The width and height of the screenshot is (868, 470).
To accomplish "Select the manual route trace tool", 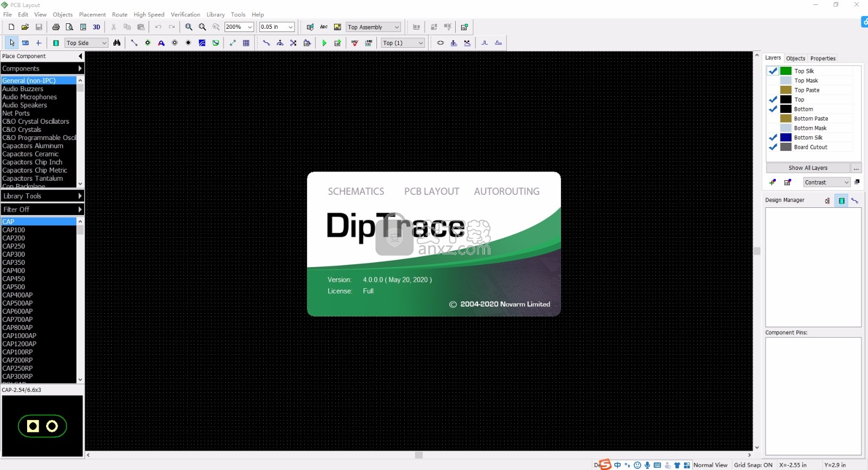I will (x=266, y=43).
